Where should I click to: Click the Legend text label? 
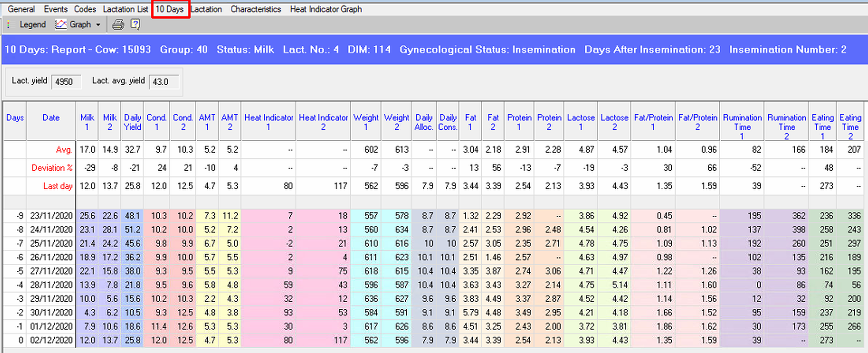click(x=32, y=25)
